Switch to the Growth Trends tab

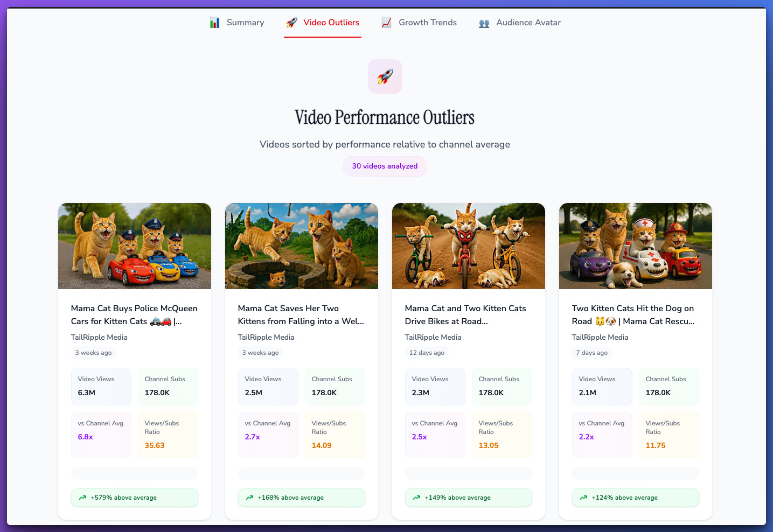pyautogui.click(x=419, y=23)
